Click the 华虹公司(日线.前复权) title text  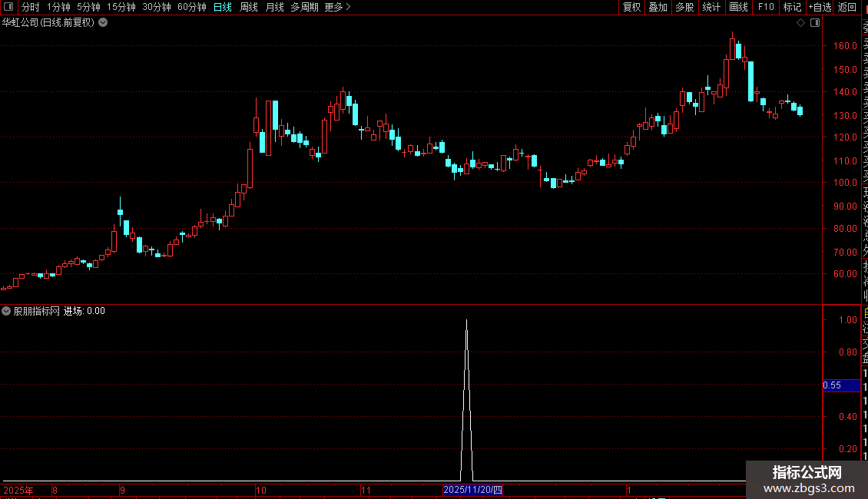point(48,23)
